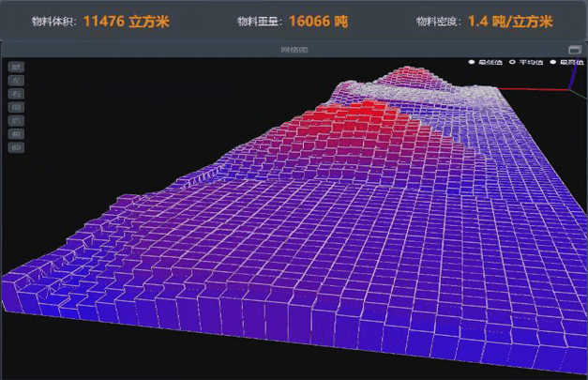
Task: Choose the 后 back view button
Action: pos(16,121)
